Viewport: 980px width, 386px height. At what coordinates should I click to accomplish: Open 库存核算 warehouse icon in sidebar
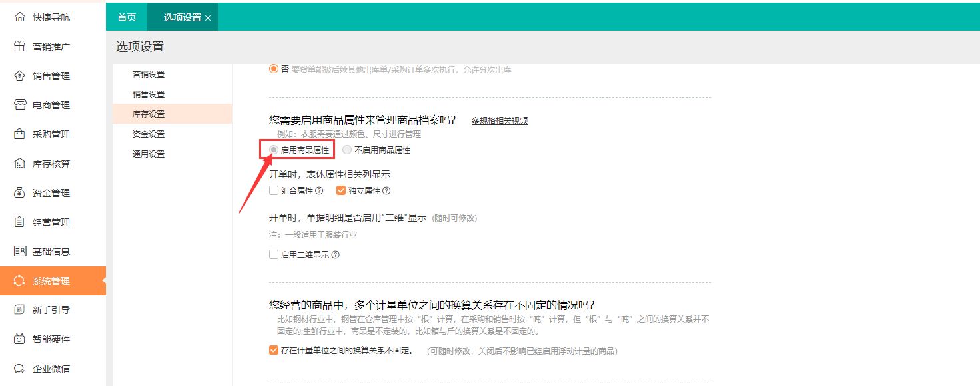(x=19, y=164)
